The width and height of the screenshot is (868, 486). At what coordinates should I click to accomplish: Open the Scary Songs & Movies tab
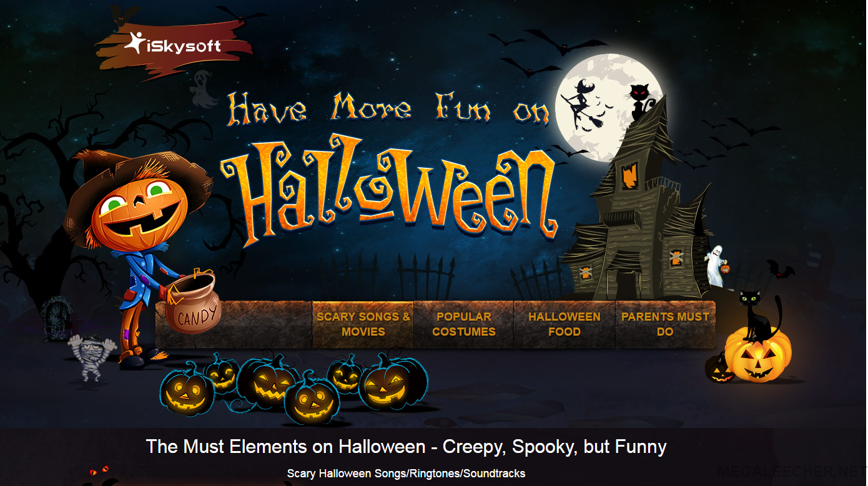(x=363, y=324)
